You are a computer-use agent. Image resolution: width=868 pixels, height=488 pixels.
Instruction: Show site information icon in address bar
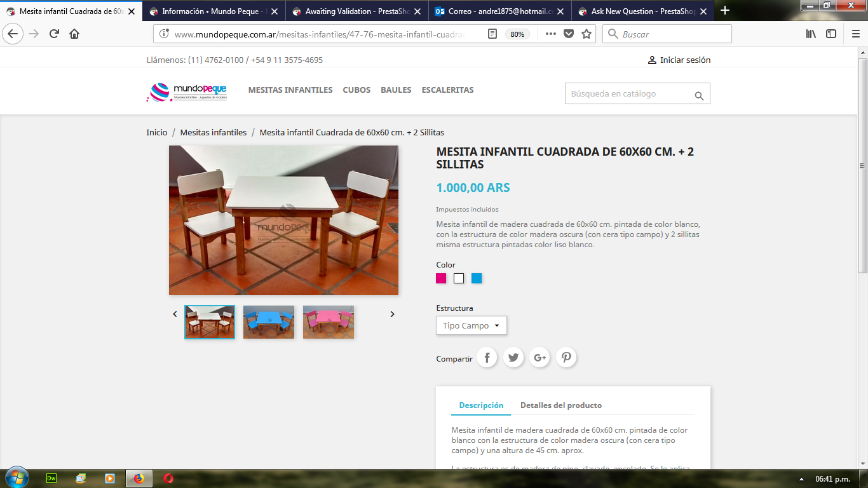(164, 34)
